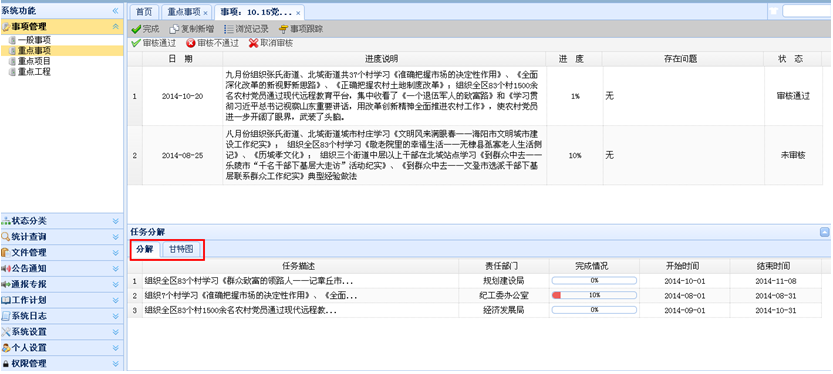Close the 事项：10.15党... tab
Image resolution: width=833 pixels, height=374 pixels.
pos(298,13)
